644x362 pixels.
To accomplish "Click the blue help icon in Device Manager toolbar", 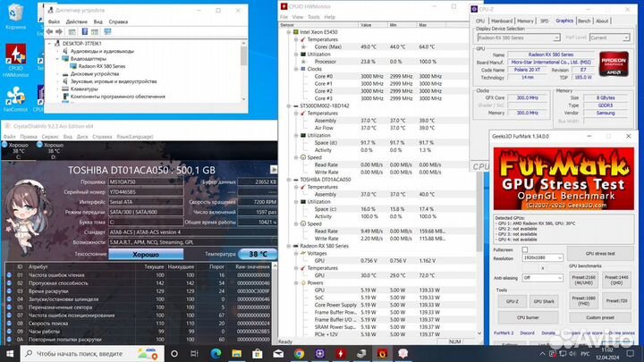I will click(84, 31).
